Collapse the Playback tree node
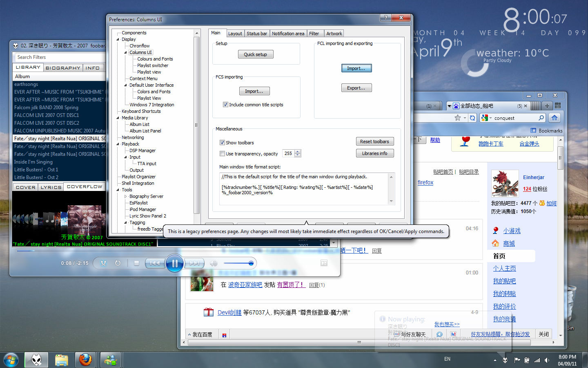 [118, 144]
